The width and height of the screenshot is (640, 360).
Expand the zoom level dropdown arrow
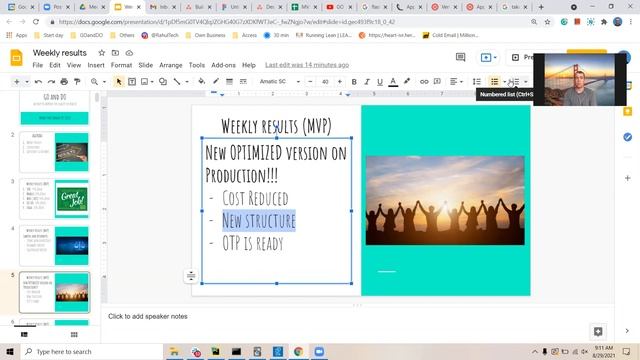tap(104, 82)
